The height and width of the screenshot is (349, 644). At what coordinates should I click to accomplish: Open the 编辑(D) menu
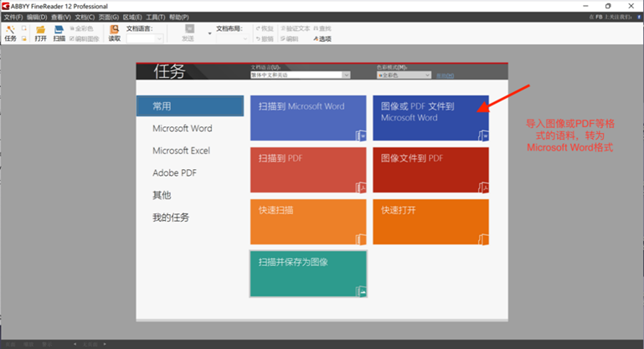pos(37,18)
